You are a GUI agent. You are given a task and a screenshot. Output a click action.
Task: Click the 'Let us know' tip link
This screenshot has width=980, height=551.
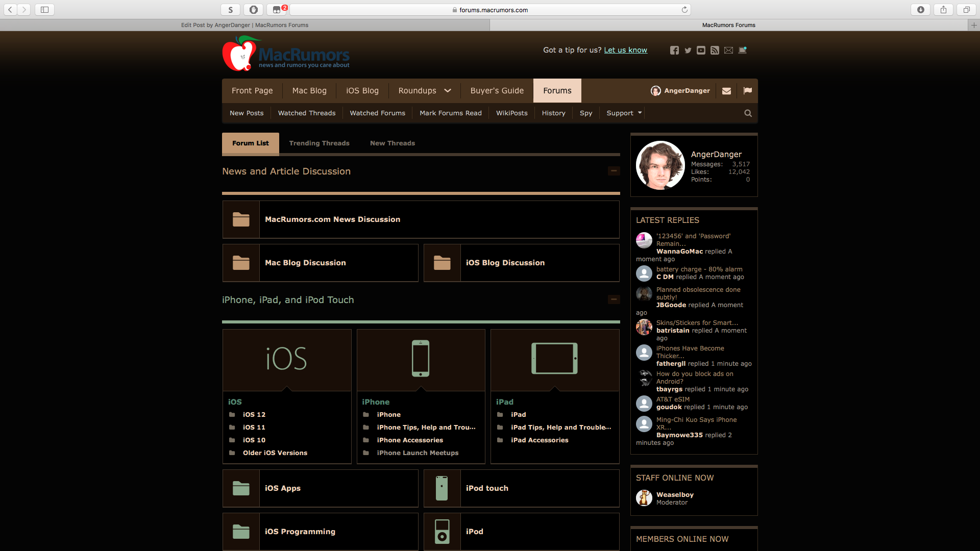pos(625,50)
